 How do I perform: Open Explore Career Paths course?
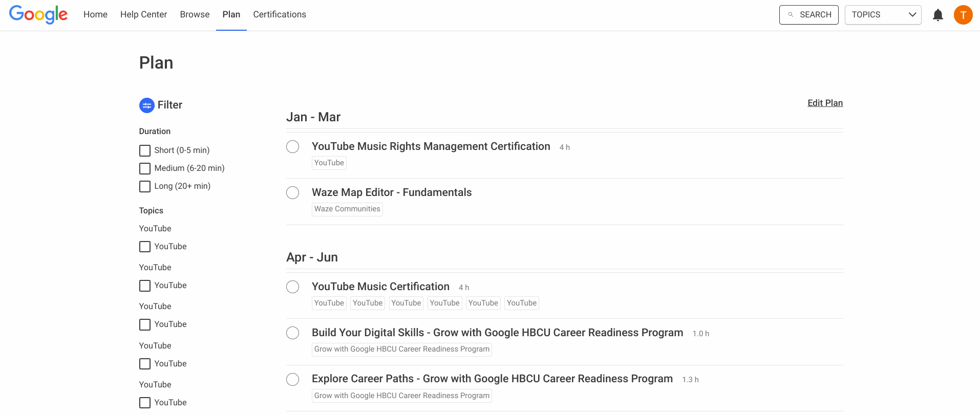tap(492, 379)
